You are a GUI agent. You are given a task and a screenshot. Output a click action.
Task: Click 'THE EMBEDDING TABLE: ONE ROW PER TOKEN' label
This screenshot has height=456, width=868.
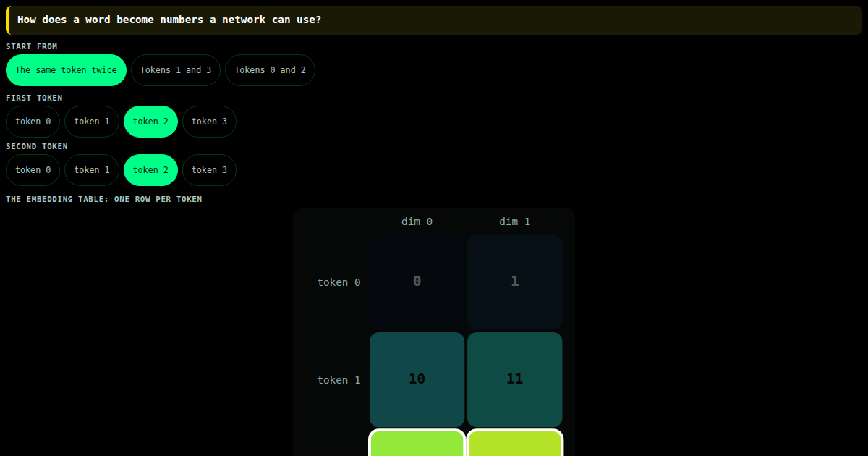coord(104,199)
